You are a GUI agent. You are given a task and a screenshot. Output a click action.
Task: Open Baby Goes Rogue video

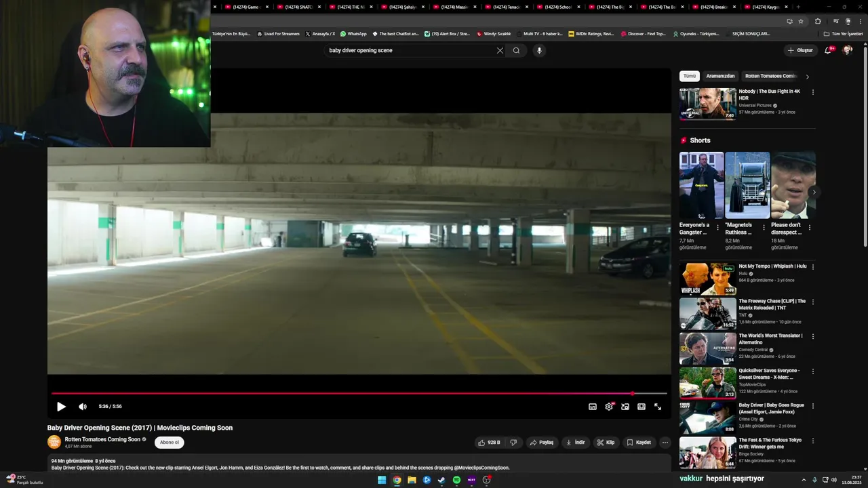point(708,418)
